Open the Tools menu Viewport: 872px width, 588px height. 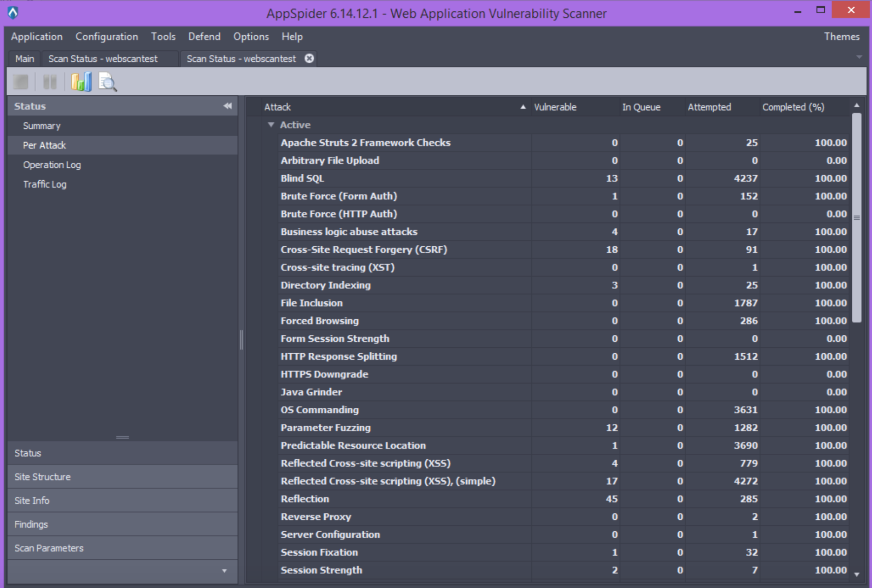pyautogui.click(x=163, y=36)
